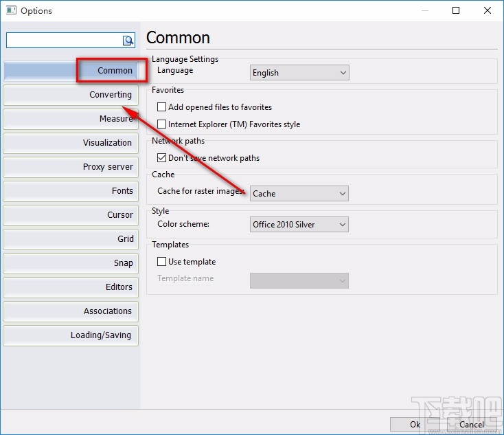Close the Options dialog window
Screen dimensions: 504x435
[487, 10]
